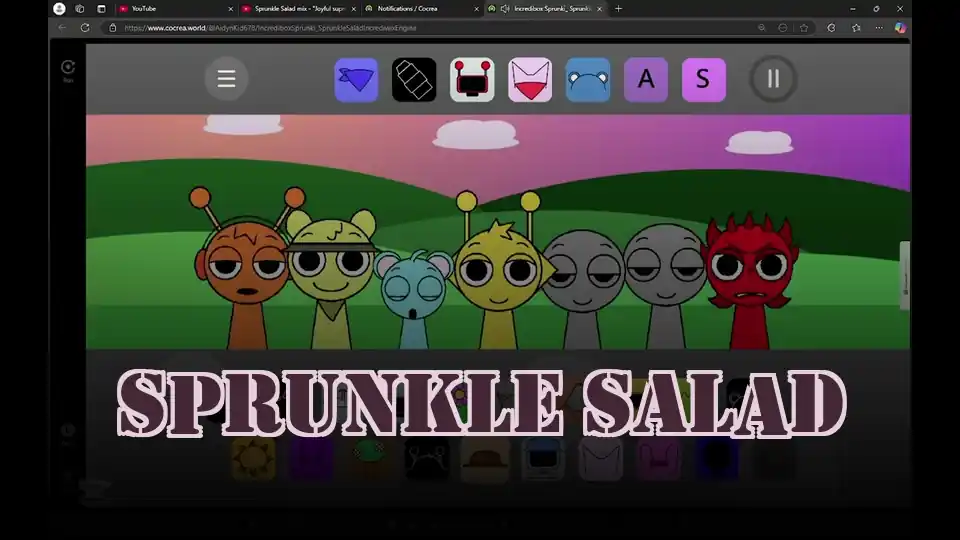Open the hamburger menu button
The height and width of the screenshot is (540, 960).
tap(226, 78)
